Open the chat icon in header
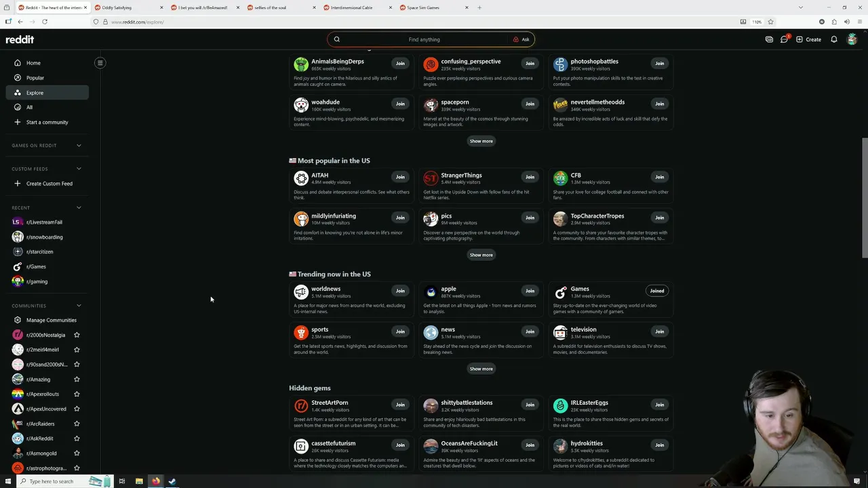 pos(785,39)
